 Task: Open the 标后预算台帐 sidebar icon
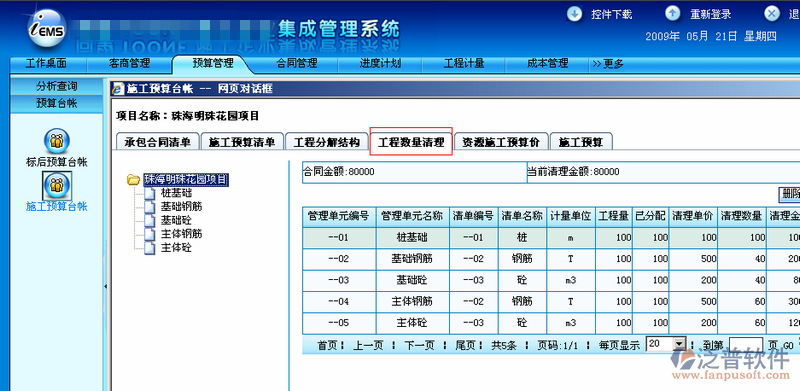pyautogui.click(x=56, y=141)
